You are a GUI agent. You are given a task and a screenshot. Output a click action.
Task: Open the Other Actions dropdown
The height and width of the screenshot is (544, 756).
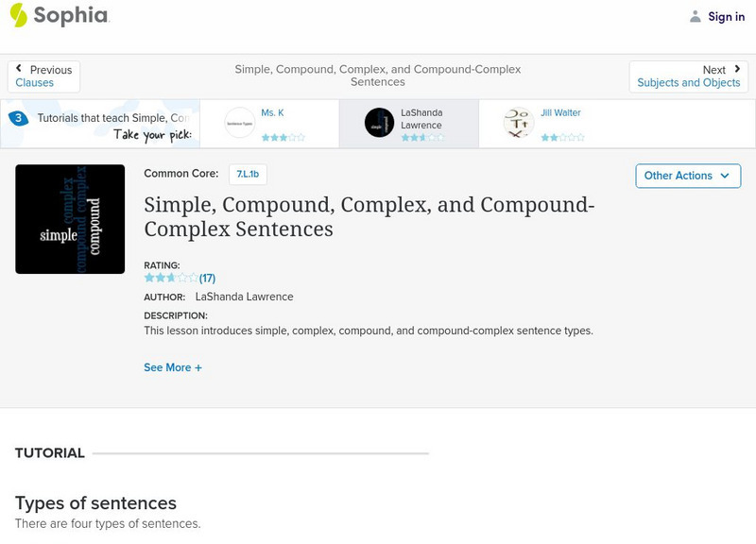point(687,176)
